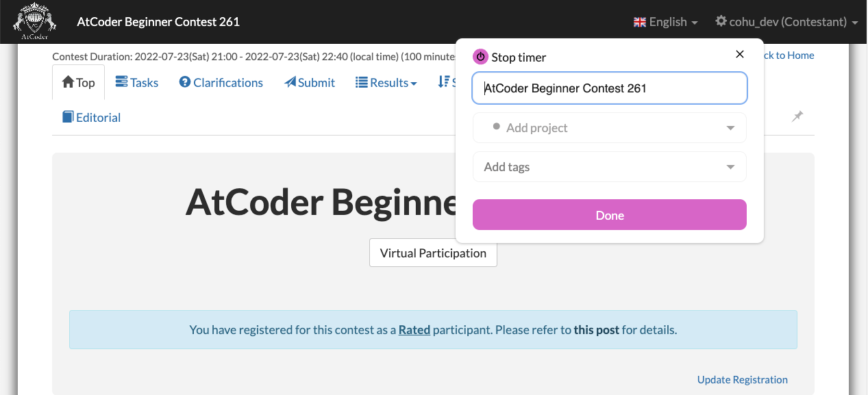Click the Stop timer power icon
The height and width of the screenshot is (395, 868).
[x=480, y=57]
